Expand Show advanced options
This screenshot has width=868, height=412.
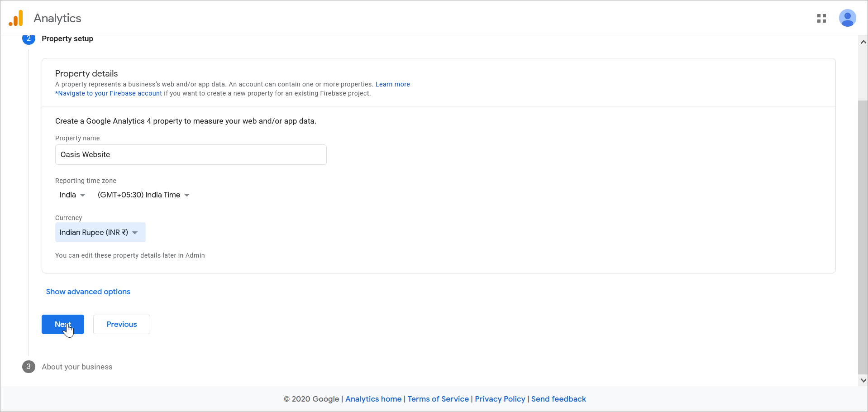click(88, 292)
